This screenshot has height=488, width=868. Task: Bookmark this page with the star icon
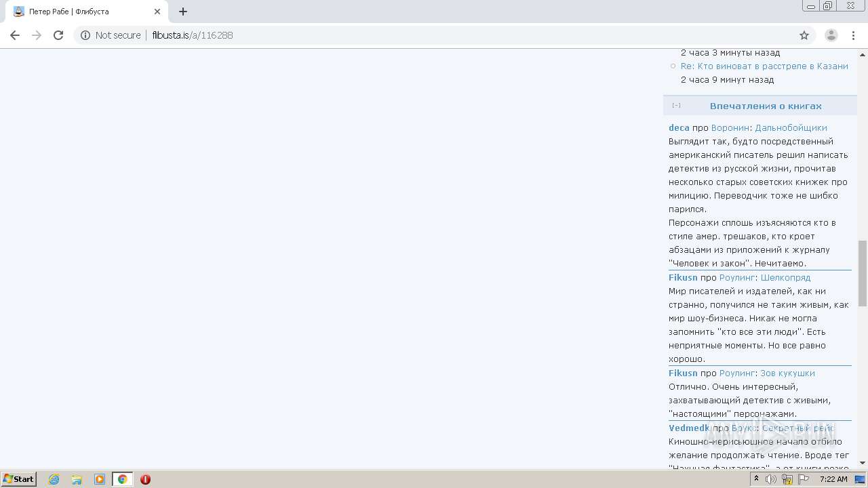pyautogui.click(x=804, y=35)
